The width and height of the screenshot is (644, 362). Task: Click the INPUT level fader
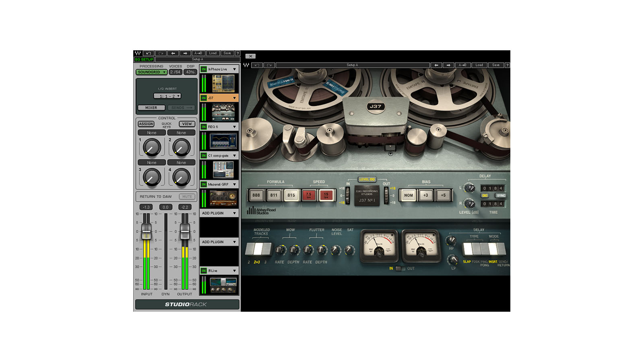click(x=147, y=231)
